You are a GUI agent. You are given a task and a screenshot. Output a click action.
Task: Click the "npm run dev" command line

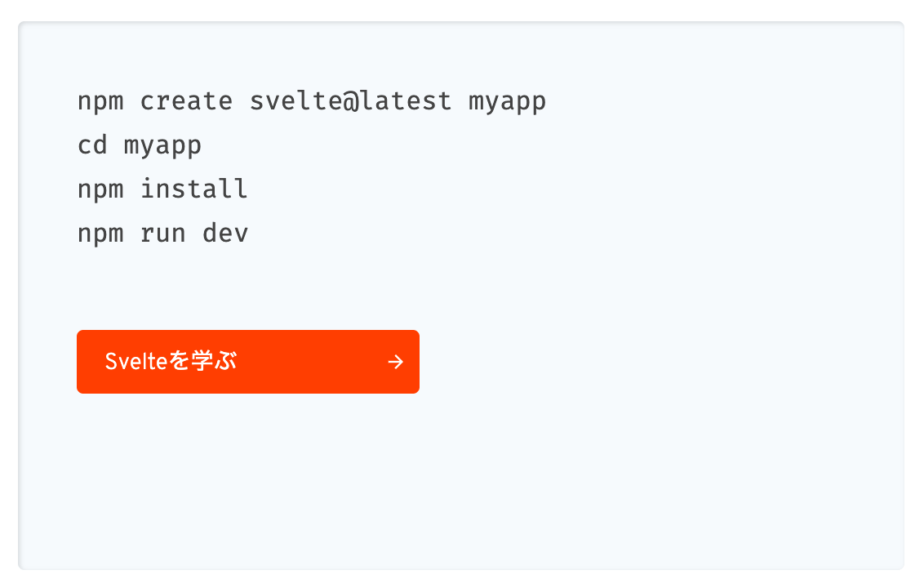click(x=162, y=234)
